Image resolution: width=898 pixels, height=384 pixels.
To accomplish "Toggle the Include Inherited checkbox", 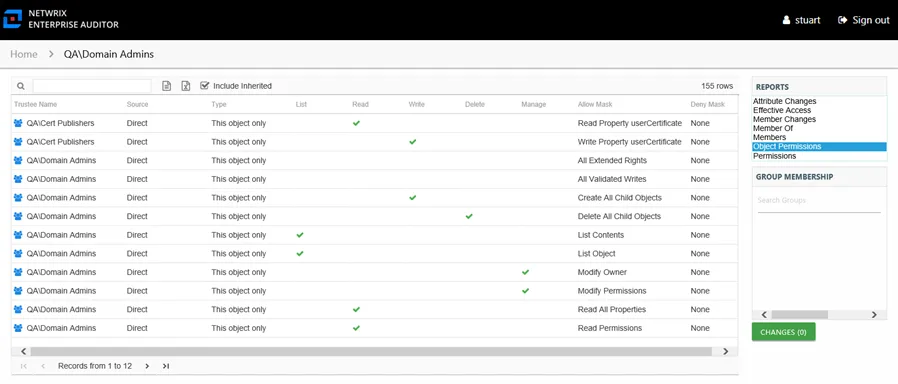I will (x=204, y=85).
